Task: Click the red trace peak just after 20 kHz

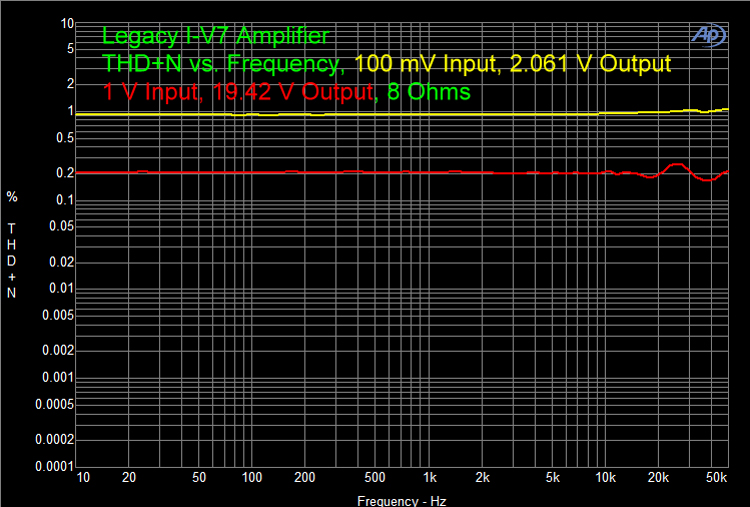Action: point(677,165)
